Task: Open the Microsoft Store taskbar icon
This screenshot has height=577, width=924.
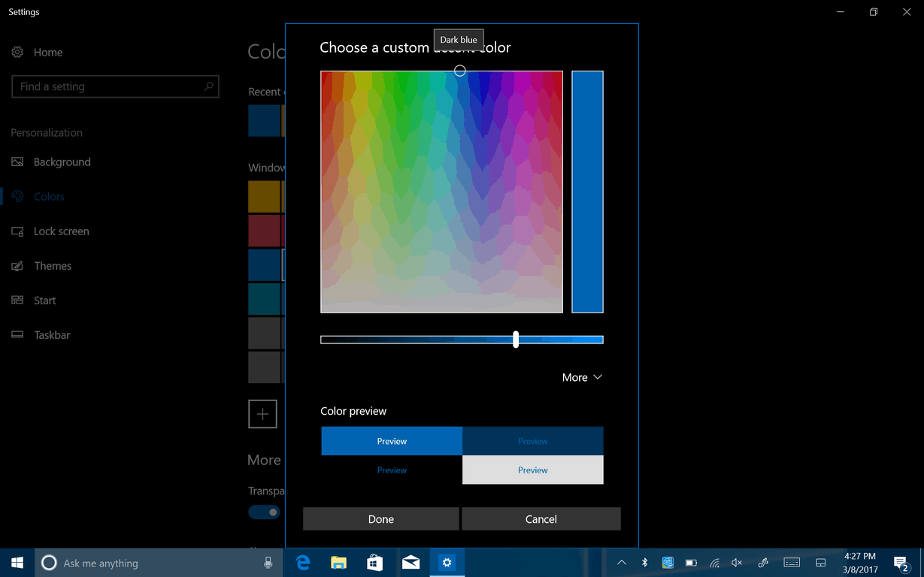Action: [x=374, y=562]
